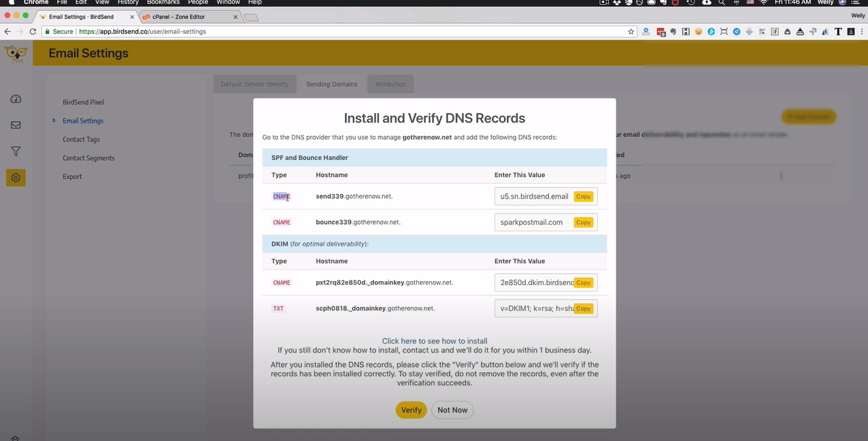Open the dashboard gauge icon in sidebar
Viewport: 868px width, 441px height.
pyautogui.click(x=16, y=99)
